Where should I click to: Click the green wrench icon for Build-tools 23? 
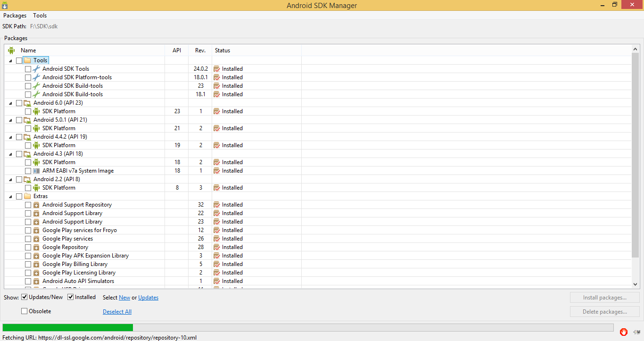pyautogui.click(x=36, y=86)
